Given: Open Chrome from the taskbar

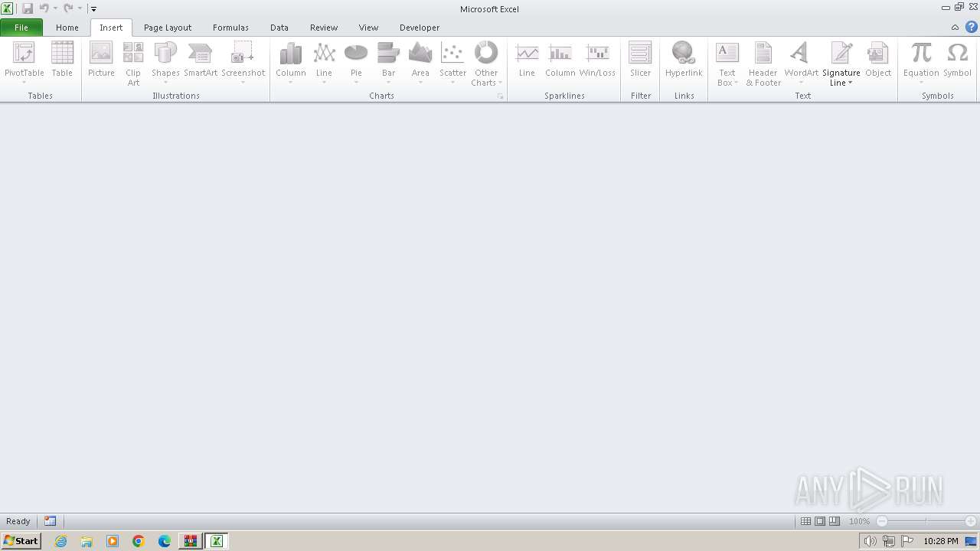Looking at the screenshot, I should [139, 541].
